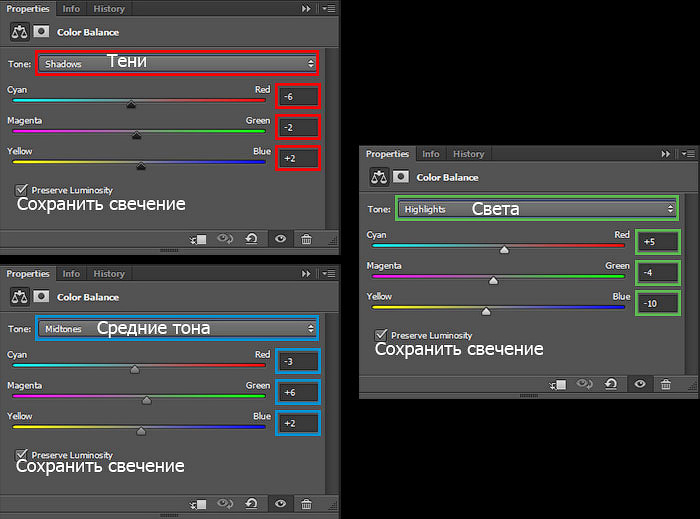Screen dimensions: 700x519
Task: Click layer mask icon in Highlights panel
Action: 401,177
